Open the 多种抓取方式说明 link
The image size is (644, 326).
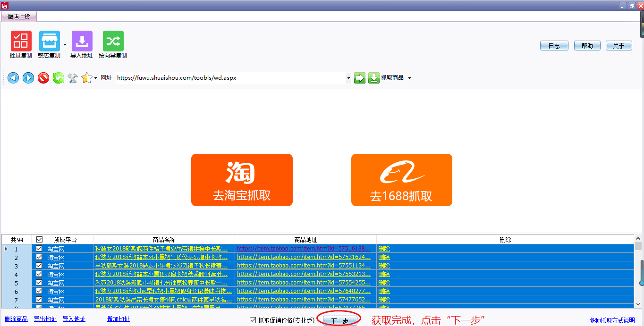tap(612, 320)
